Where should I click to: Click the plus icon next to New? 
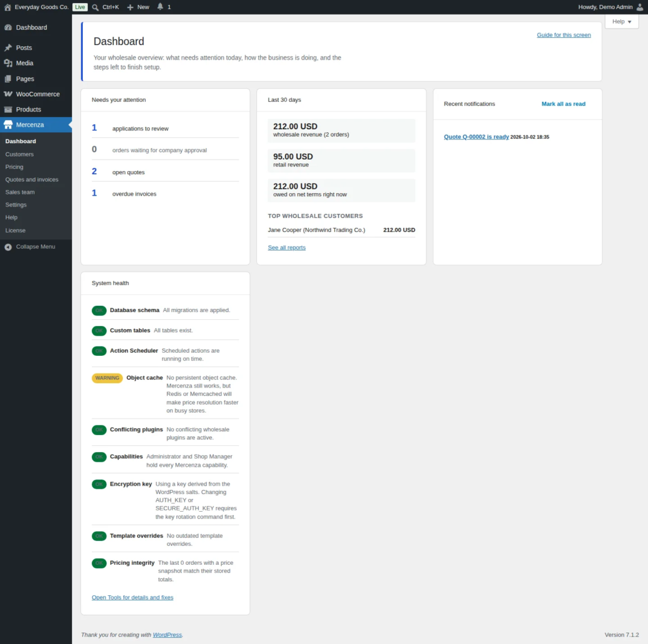(130, 7)
